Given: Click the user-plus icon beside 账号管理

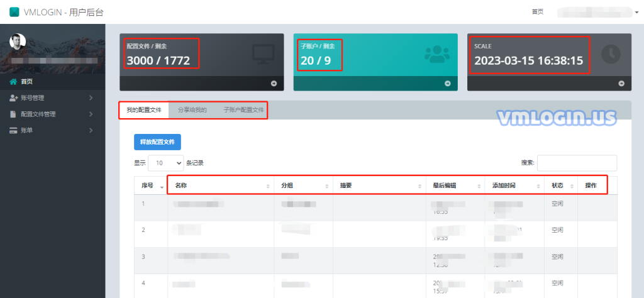Looking at the screenshot, I should click(x=14, y=98).
